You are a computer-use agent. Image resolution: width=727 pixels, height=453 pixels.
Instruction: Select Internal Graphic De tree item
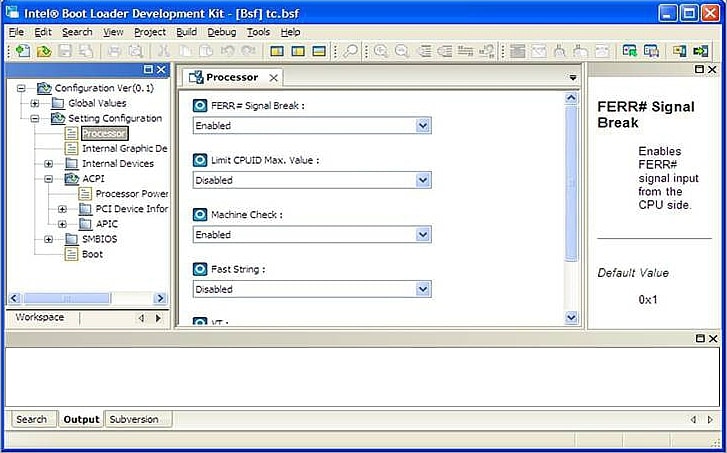(125, 148)
